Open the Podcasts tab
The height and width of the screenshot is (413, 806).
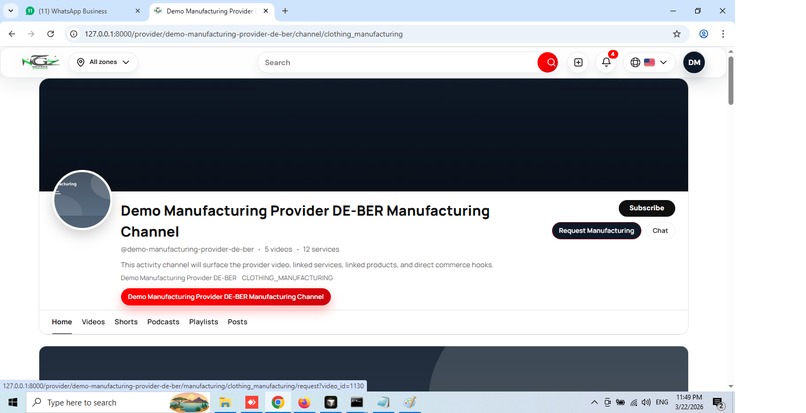pos(163,322)
